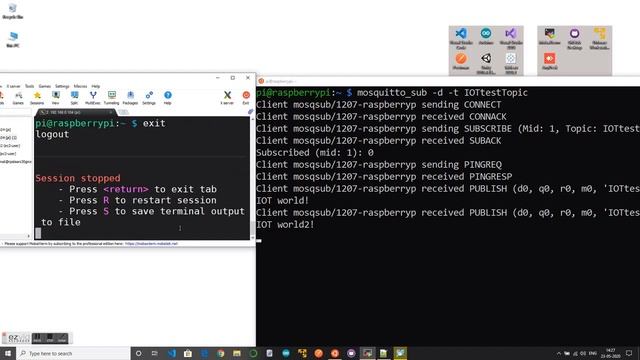This screenshot has height=360, width=640.
Task: Click the sidebar horizontal scrollbar right arrow
Action: (28, 236)
